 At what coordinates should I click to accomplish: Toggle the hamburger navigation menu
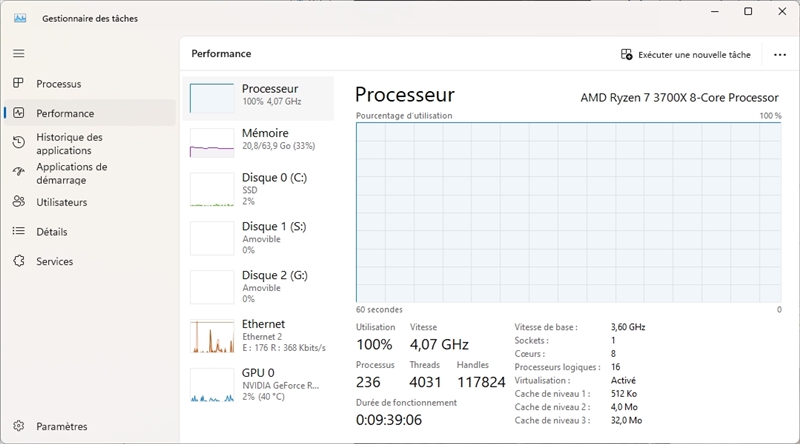18,53
